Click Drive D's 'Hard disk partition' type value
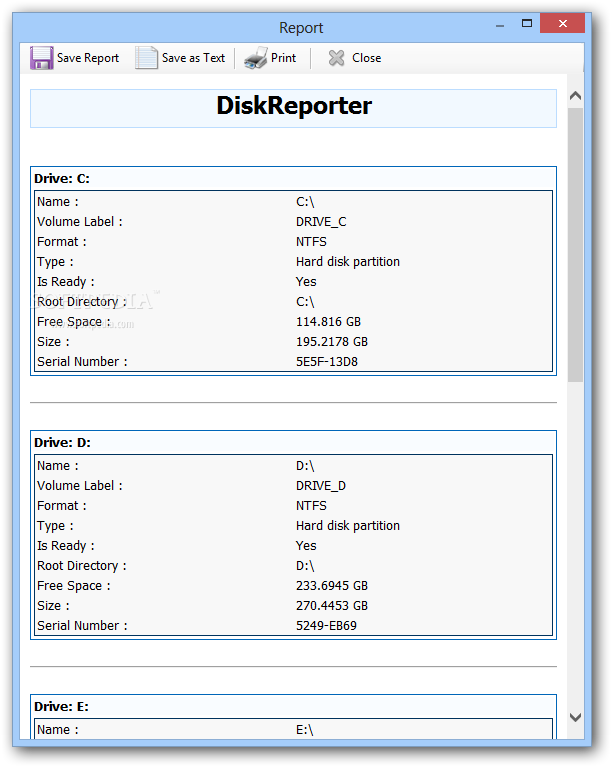The width and height of the screenshot is (612, 767). tap(348, 526)
